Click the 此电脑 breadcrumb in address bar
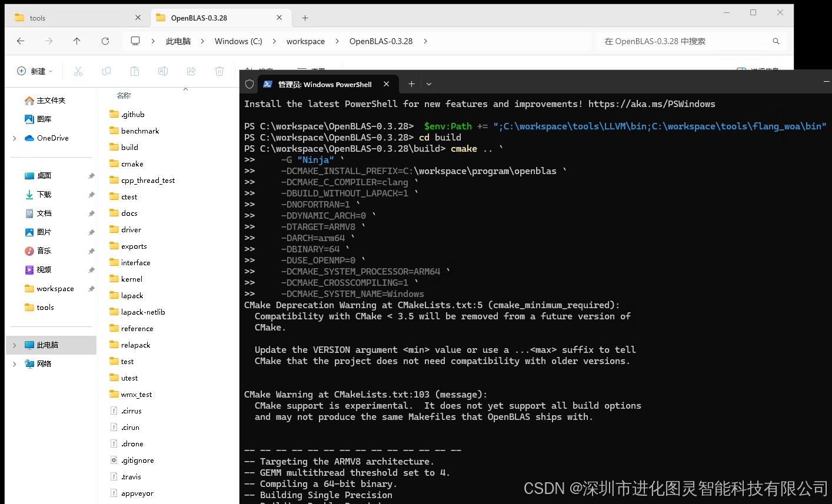This screenshot has width=832, height=504. point(178,41)
